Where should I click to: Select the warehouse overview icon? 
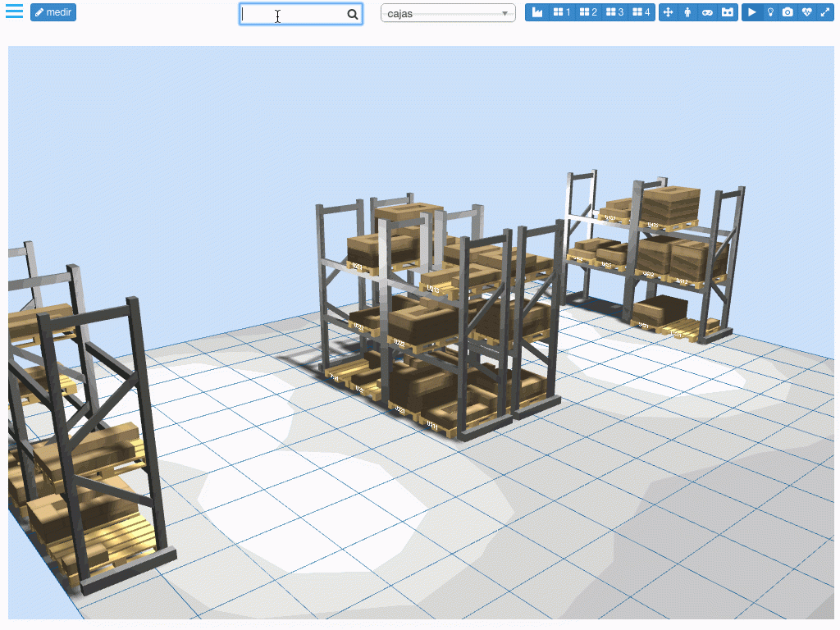point(537,11)
